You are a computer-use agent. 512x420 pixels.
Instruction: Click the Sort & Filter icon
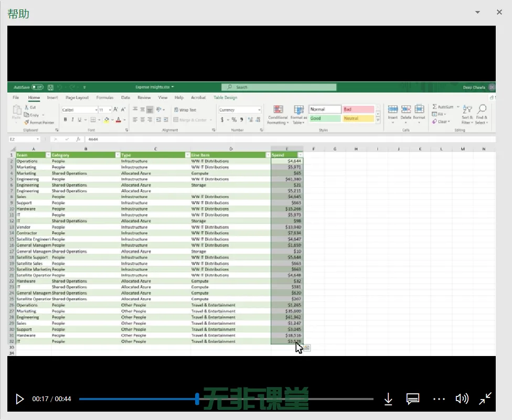(467, 110)
